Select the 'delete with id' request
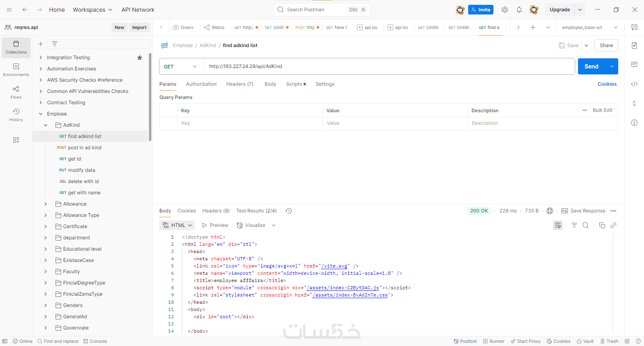The height and width of the screenshot is (346, 644). pos(83,181)
